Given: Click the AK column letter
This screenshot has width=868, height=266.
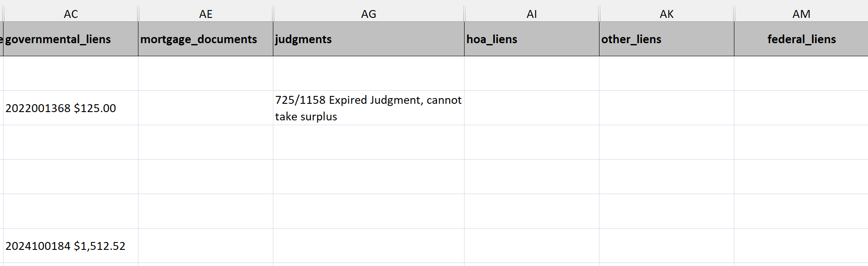Looking at the screenshot, I should [666, 14].
